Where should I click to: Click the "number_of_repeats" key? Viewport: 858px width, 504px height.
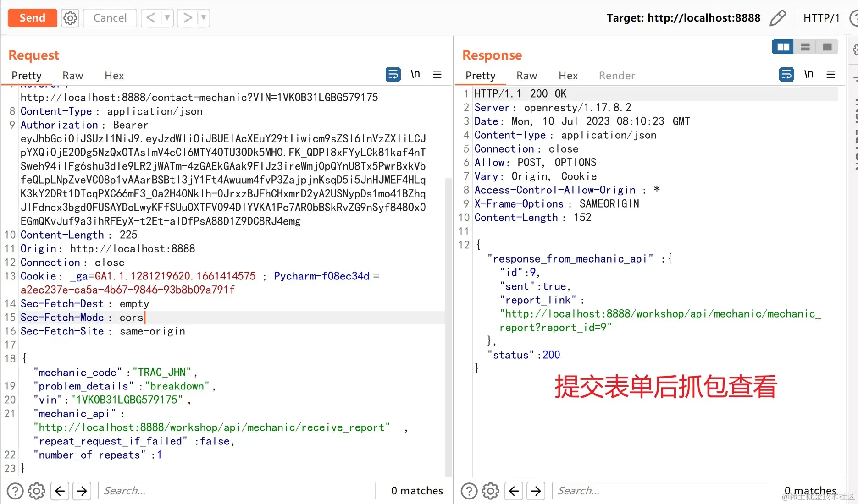tap(89, 455)
